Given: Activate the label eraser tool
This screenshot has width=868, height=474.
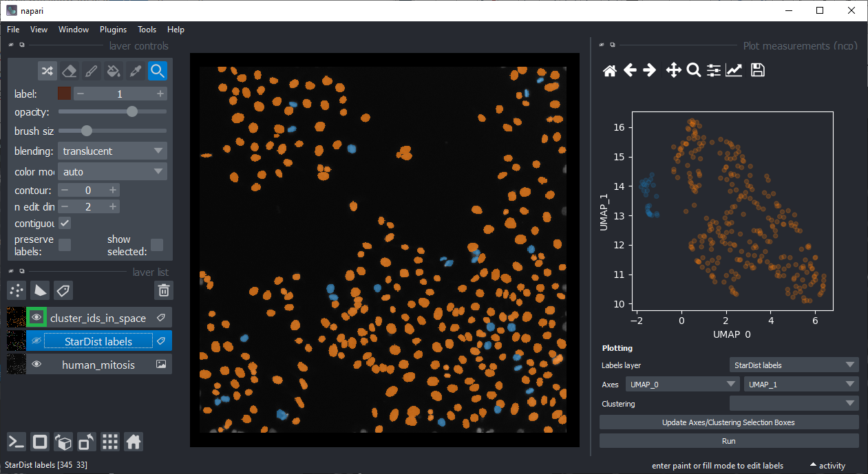Looking at the screenshot, I should [x=69, y=71].
